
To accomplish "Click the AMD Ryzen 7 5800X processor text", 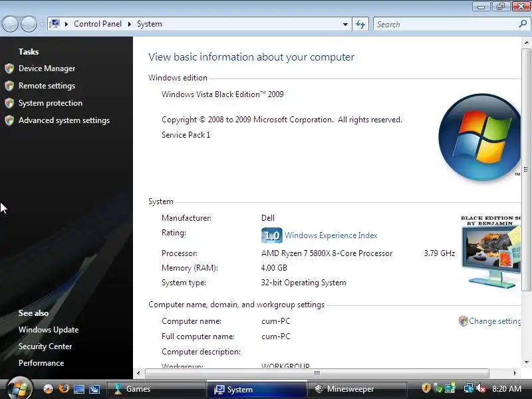I will (x=327, y=253).
